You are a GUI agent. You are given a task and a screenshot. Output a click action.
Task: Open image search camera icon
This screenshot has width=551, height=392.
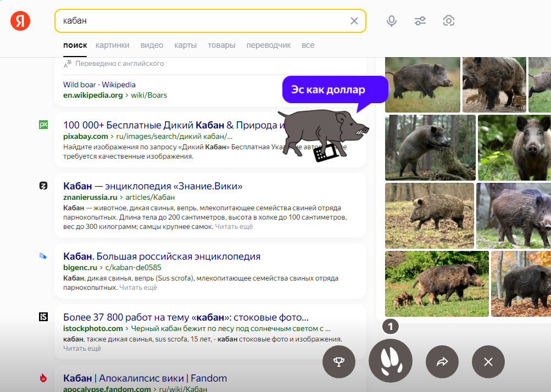[x=449, y=21]
